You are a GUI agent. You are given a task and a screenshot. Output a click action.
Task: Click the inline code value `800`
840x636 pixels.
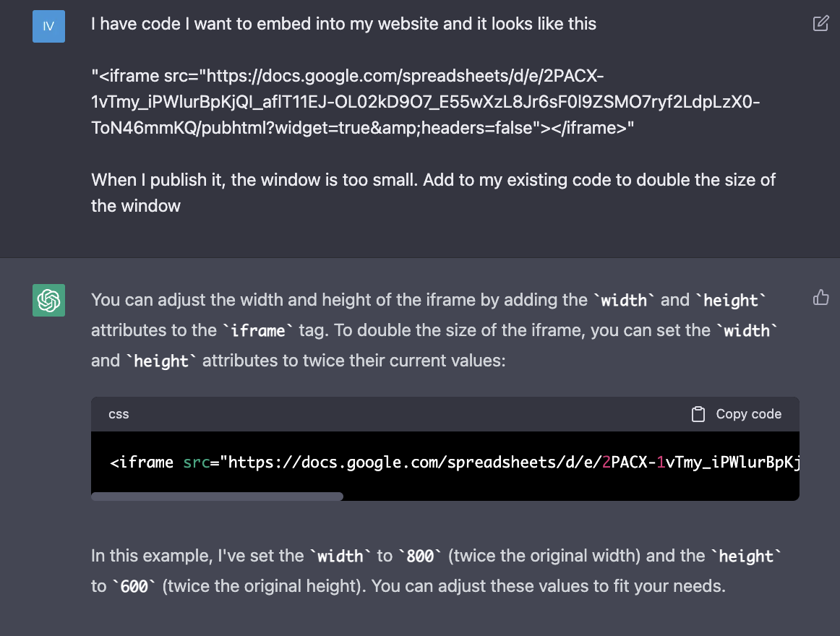click(x=420, y=556)
